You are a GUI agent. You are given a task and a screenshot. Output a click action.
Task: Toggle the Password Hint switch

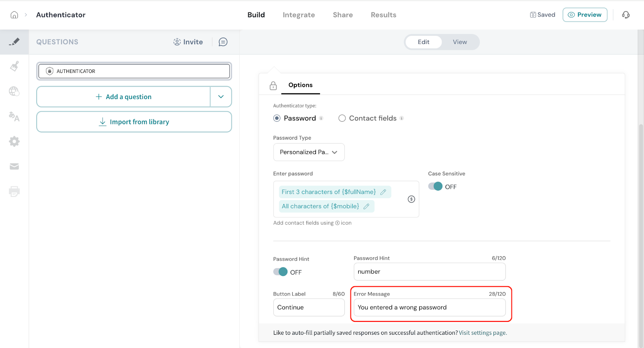point(280,272)
